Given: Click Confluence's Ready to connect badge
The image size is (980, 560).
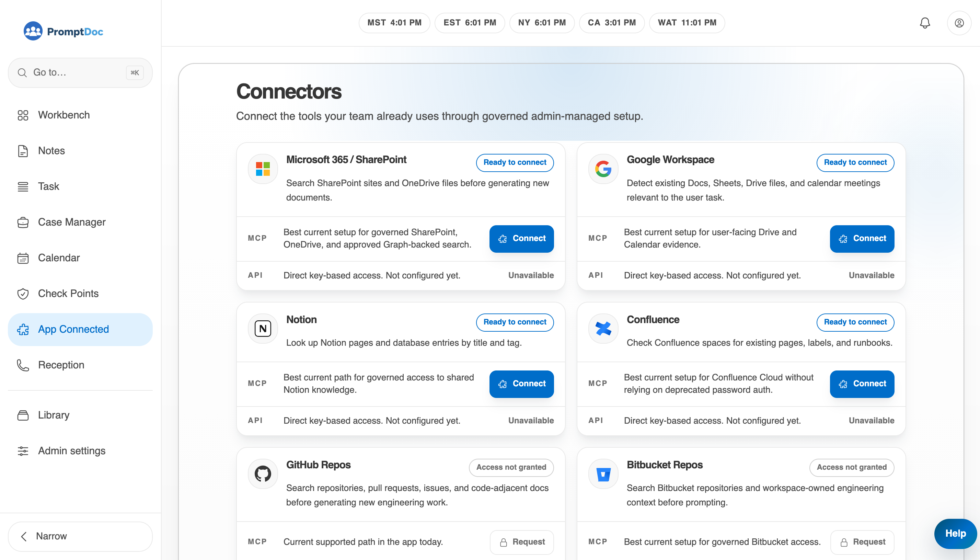Looking at the screenshot, I should click(x=855, y=322).
